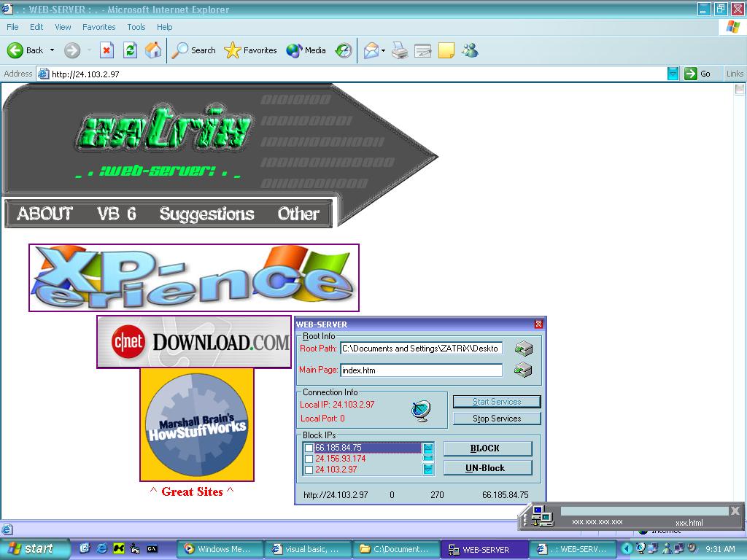Viewport: 747px width, 560px height.
Task: Enable the checkbox for 24.103.2.97
Action: (x=309, y=470)
